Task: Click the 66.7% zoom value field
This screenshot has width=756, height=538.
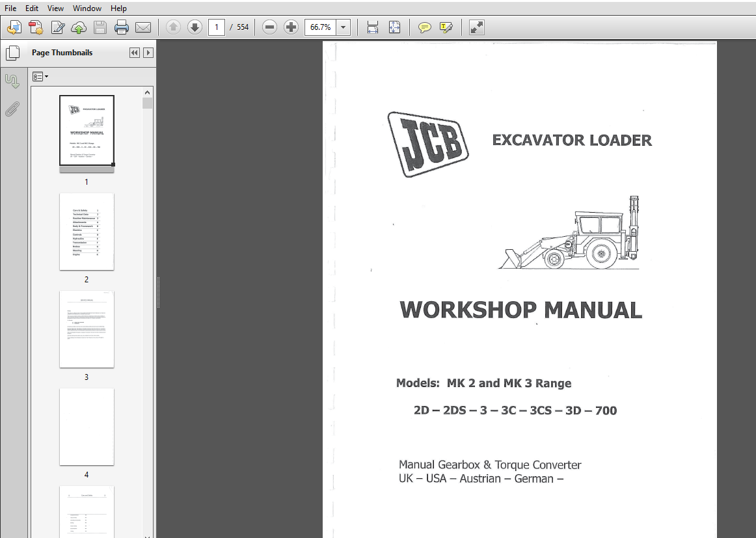Action: click(321, 27)
